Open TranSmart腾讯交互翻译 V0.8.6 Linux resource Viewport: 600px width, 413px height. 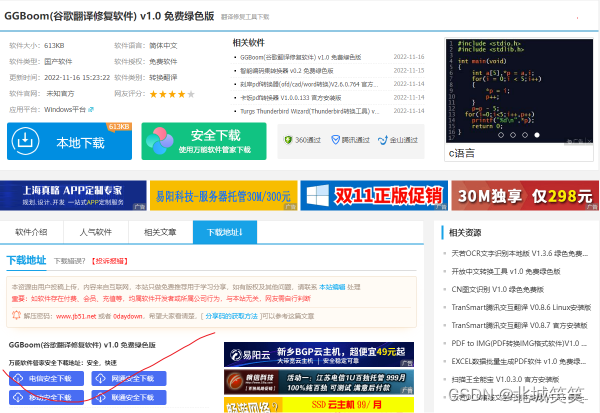[x=521, y=307]
